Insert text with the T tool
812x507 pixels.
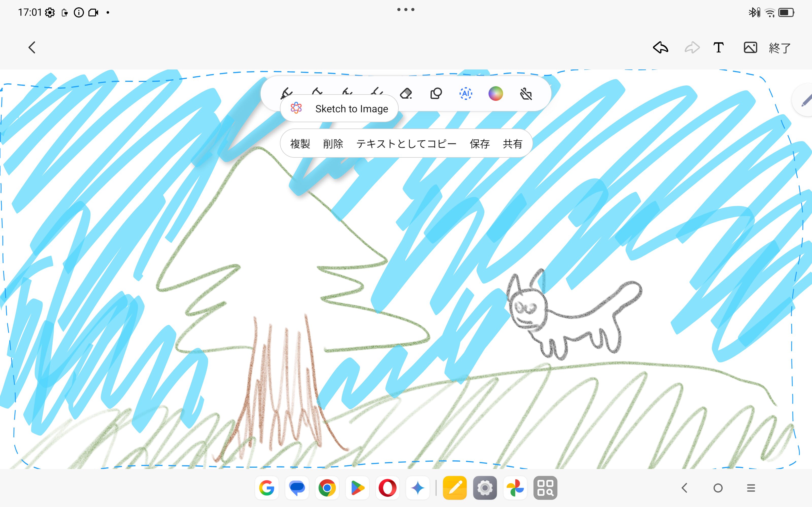click(718, 48)
